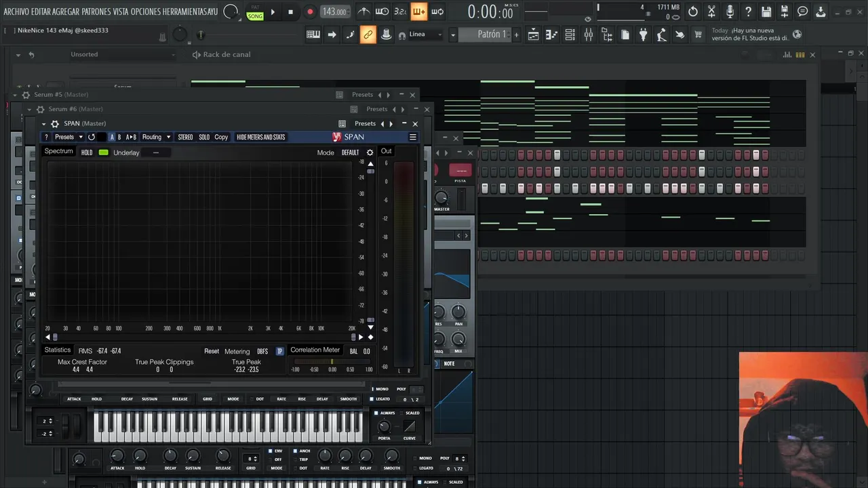Open the Línea snap dropdown

click(425, 35)
